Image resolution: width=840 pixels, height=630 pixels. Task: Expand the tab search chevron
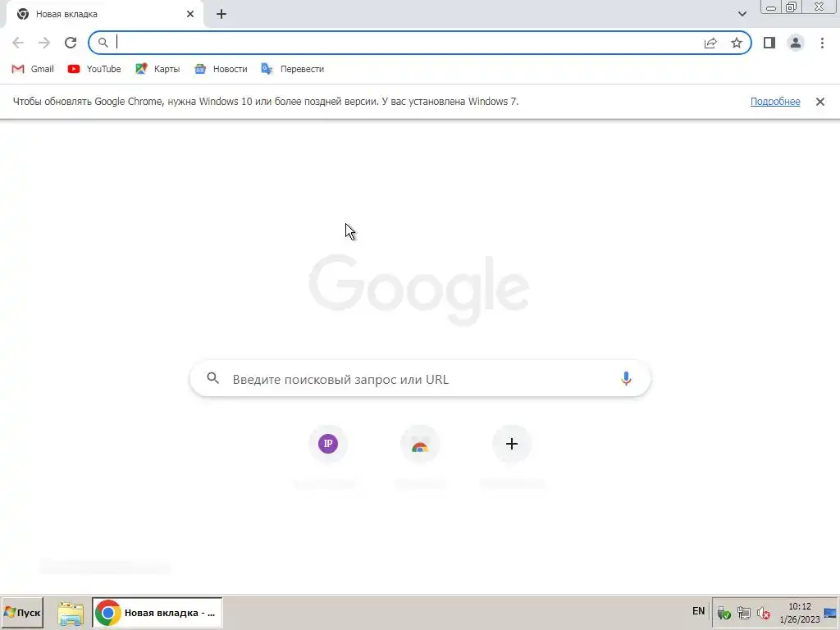[742, 14]
